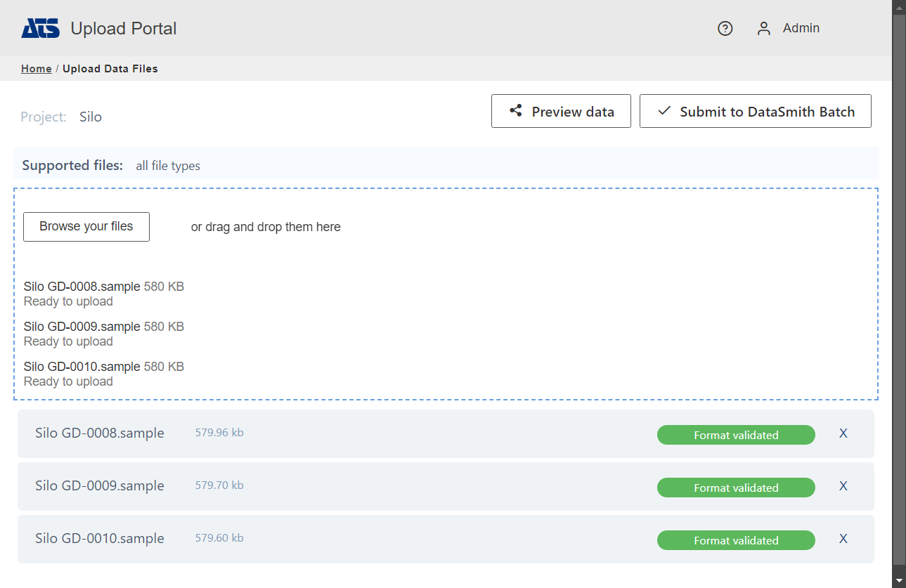This screenshot has width=906, height=588.
Task: Click the checkmark icon on Submit button
Action: (664, 111)
